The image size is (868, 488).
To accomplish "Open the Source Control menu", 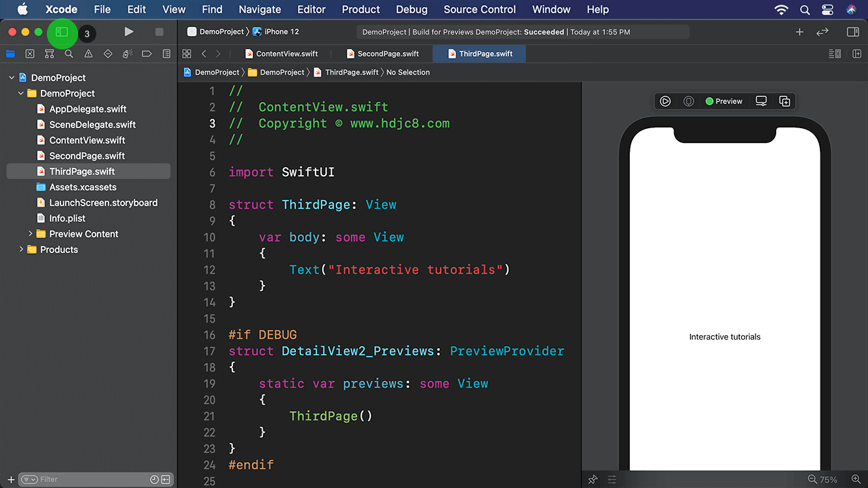I will click(x=480, y=9).
